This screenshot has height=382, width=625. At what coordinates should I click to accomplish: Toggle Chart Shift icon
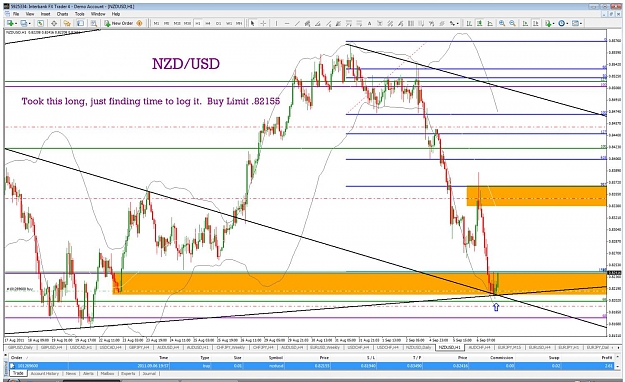[536, 24]
